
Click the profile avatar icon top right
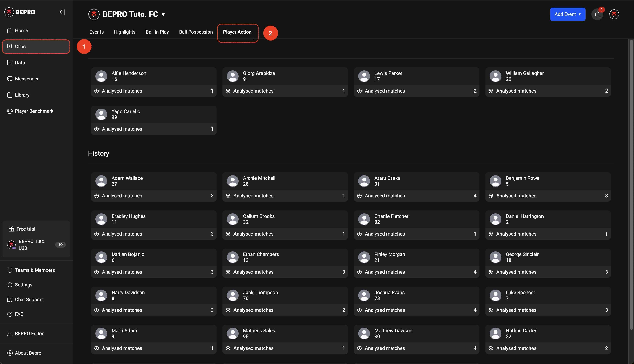(614, 14)
